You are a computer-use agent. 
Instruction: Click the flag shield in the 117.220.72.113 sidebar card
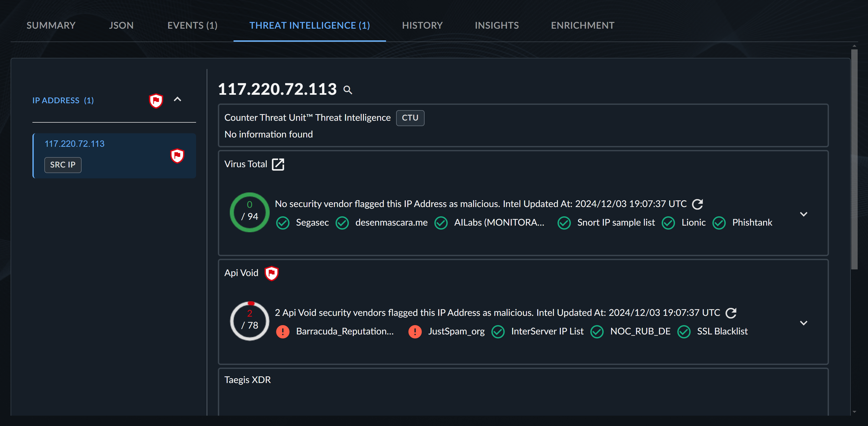pyautogui.click(x=177, y=156)
